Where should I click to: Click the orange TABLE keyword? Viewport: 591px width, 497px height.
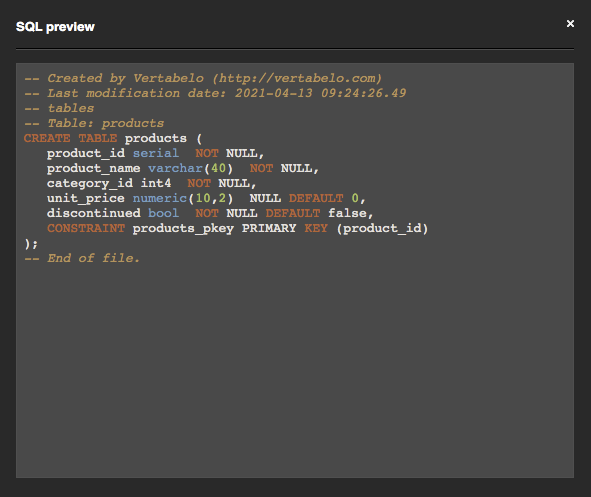(x=98, y=138)
